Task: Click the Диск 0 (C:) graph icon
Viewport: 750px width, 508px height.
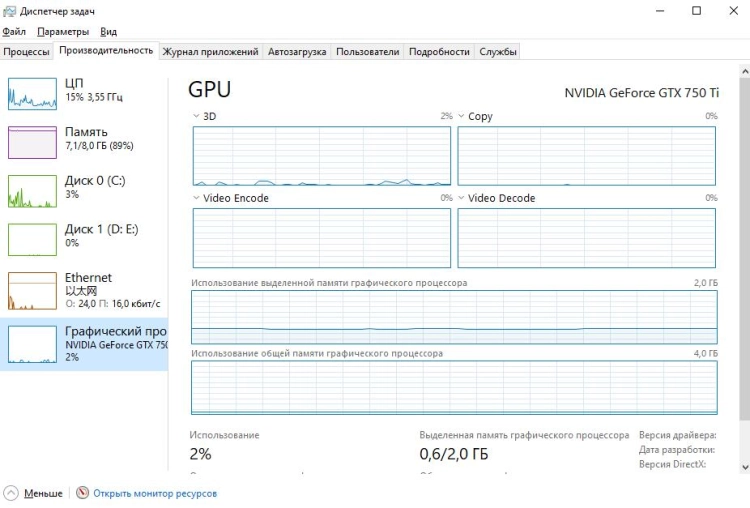Action: coord(33,191)
